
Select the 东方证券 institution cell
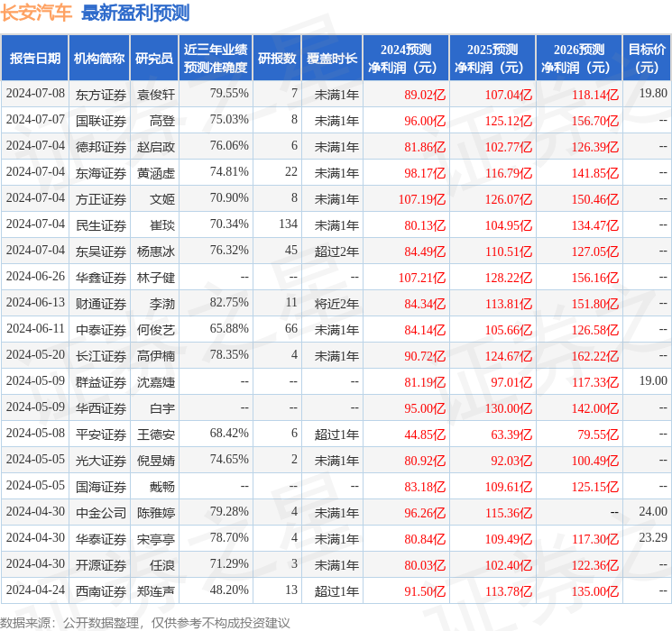(101, 95)
